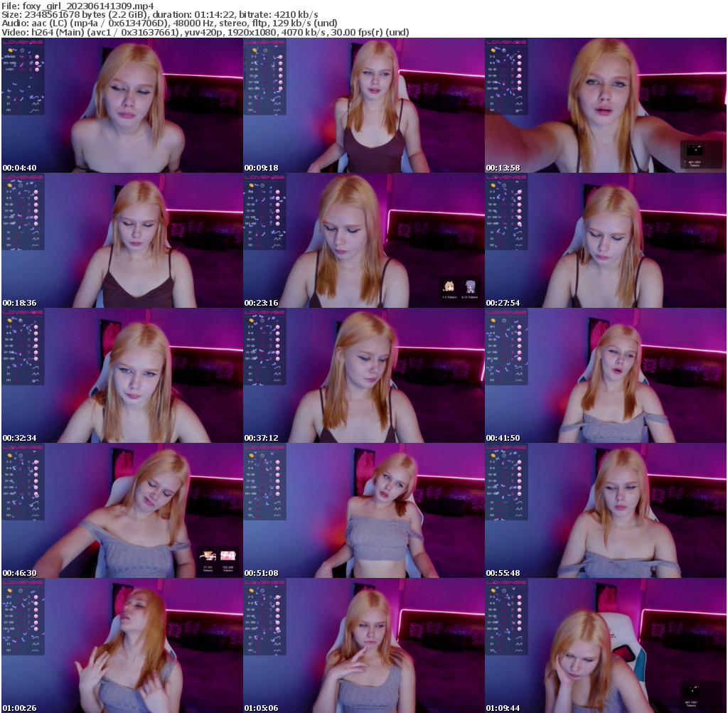Select the small wave pattern icon in tip menu
Viewport: 728px width, 713px height.
click(36, 110)
